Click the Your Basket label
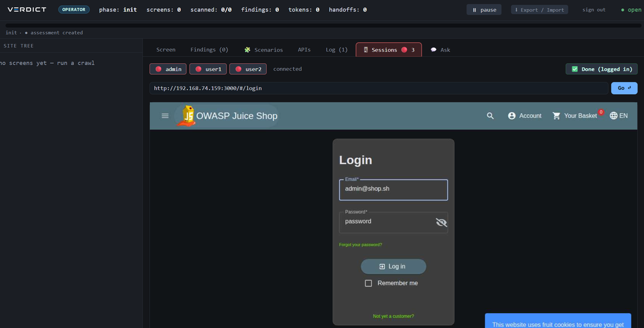 click(580, 116)
